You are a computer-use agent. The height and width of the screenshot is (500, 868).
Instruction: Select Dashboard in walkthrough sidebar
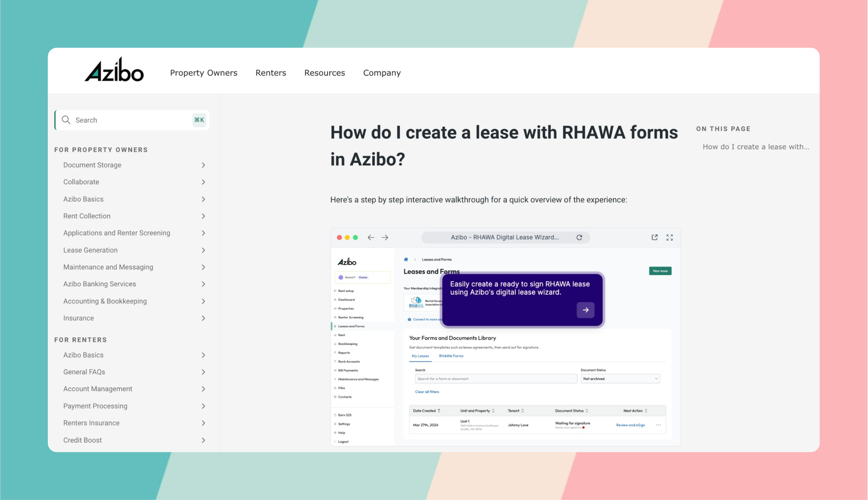(346, 300)
